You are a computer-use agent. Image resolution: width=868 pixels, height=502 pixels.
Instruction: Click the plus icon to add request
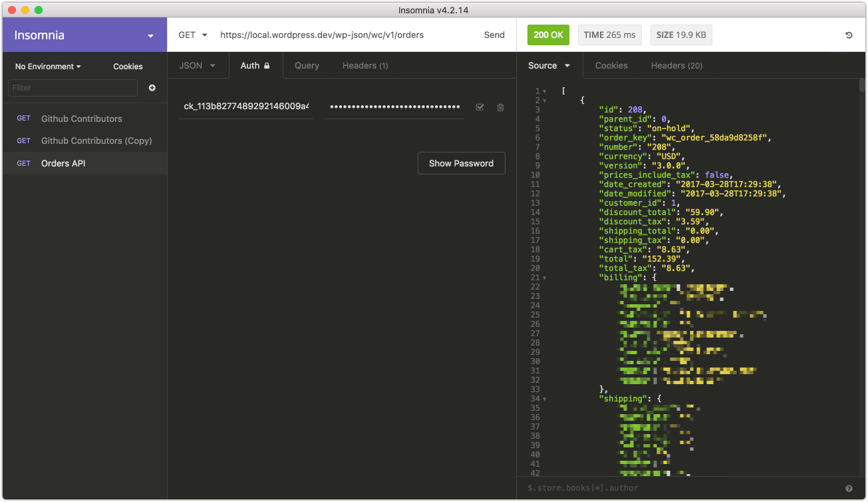(152, 88)
